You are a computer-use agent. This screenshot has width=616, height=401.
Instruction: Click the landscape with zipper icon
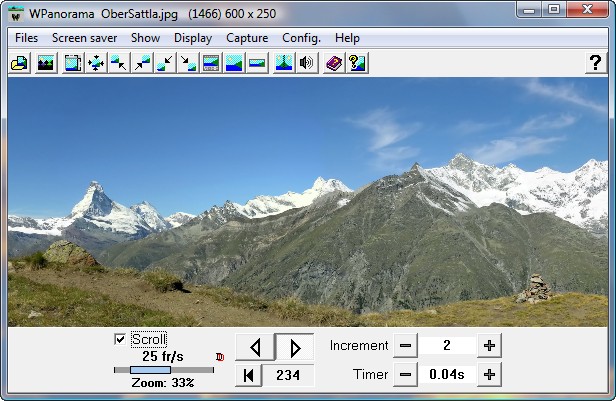284,63
